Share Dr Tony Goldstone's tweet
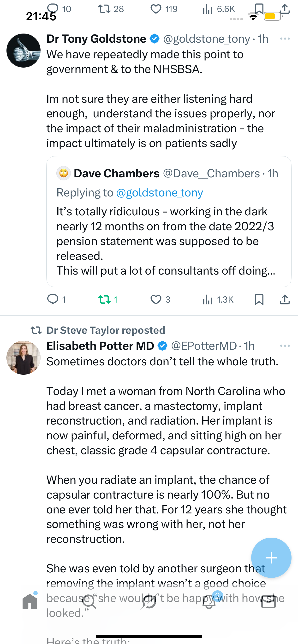Image resolution: width=298 pixels, height=644 pixels. tap(285, 299)
